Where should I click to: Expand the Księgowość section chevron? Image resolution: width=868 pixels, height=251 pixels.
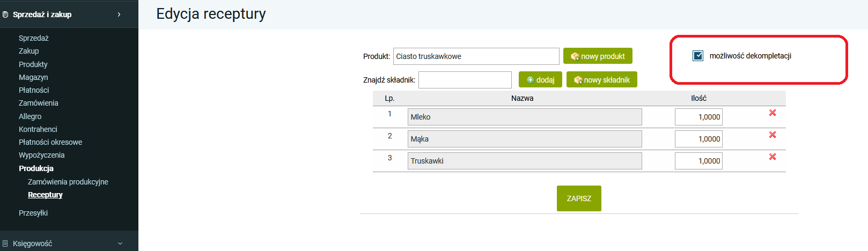click(x=120, y=243)
